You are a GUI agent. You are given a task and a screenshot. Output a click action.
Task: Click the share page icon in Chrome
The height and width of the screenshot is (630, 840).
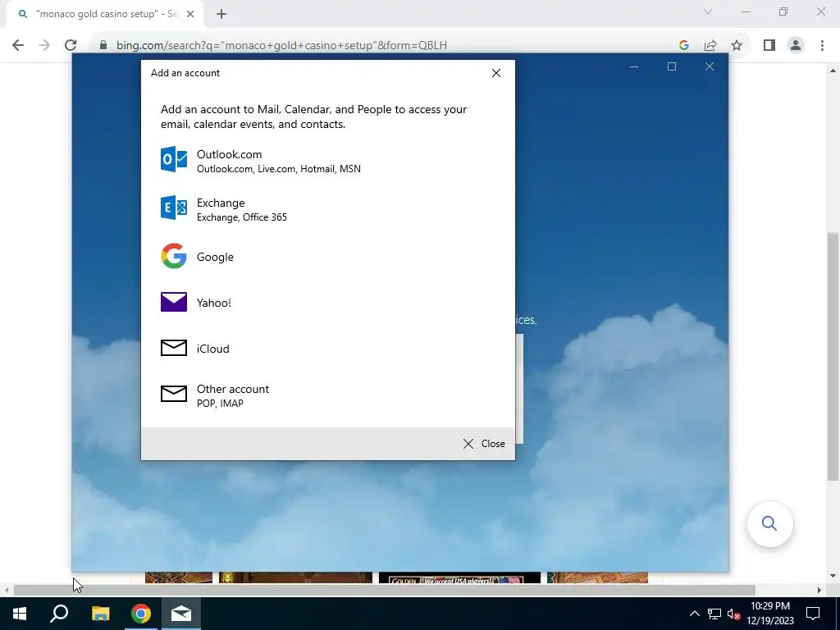[710, 45]
